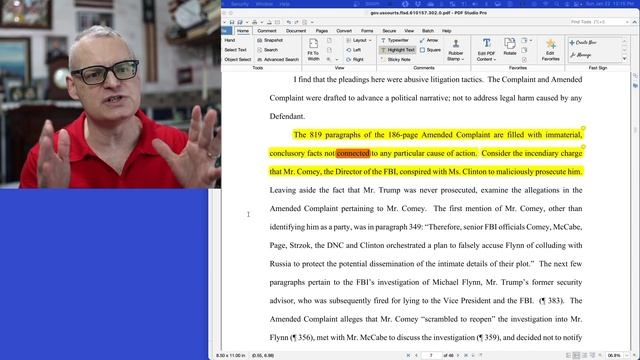Open the Forms ribbon tab
The width and height of the screenshot is (640, 360).
367,31
